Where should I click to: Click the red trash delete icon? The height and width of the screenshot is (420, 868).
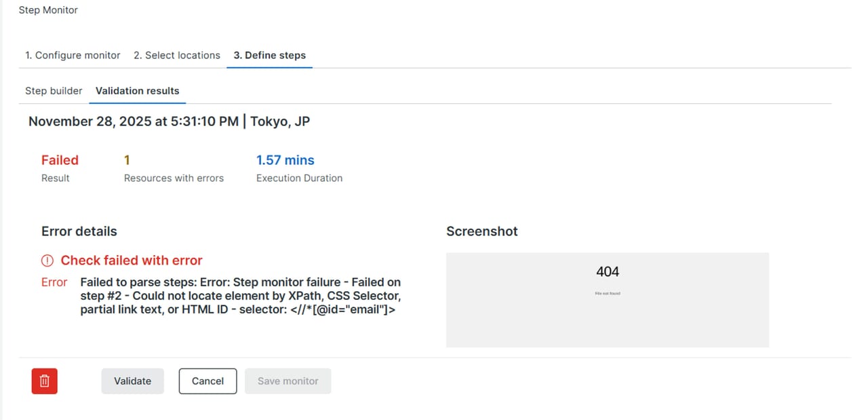coord(45,381)
